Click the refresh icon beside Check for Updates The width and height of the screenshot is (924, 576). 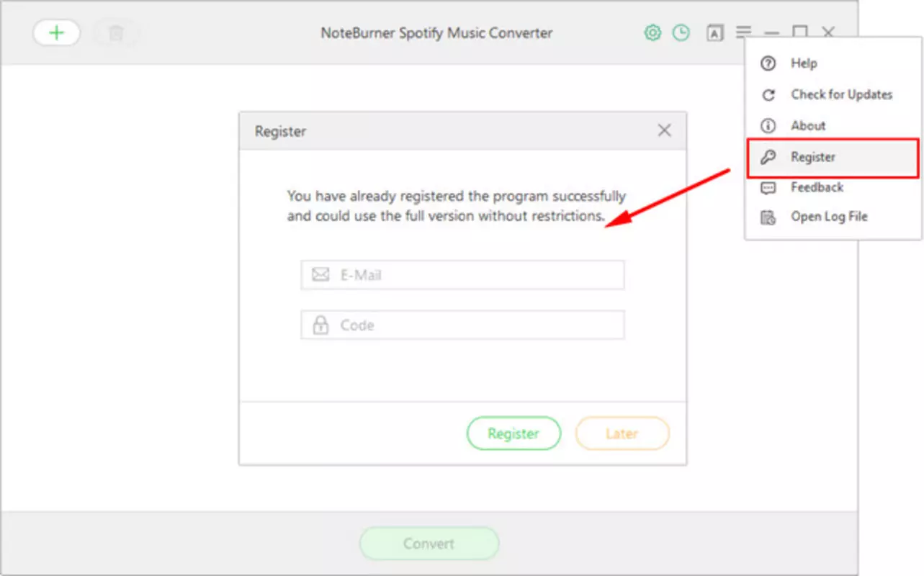(768, 94)
